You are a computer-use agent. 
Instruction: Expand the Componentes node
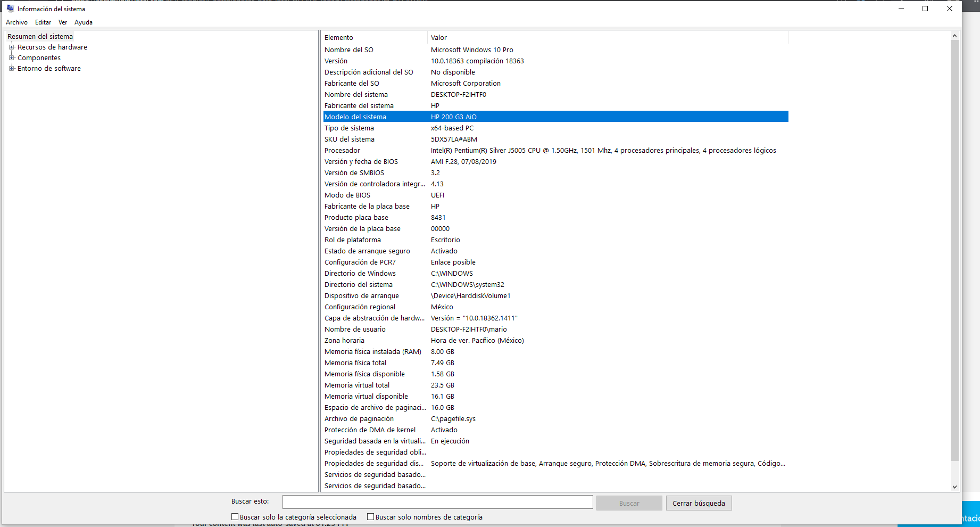(11, 57)
